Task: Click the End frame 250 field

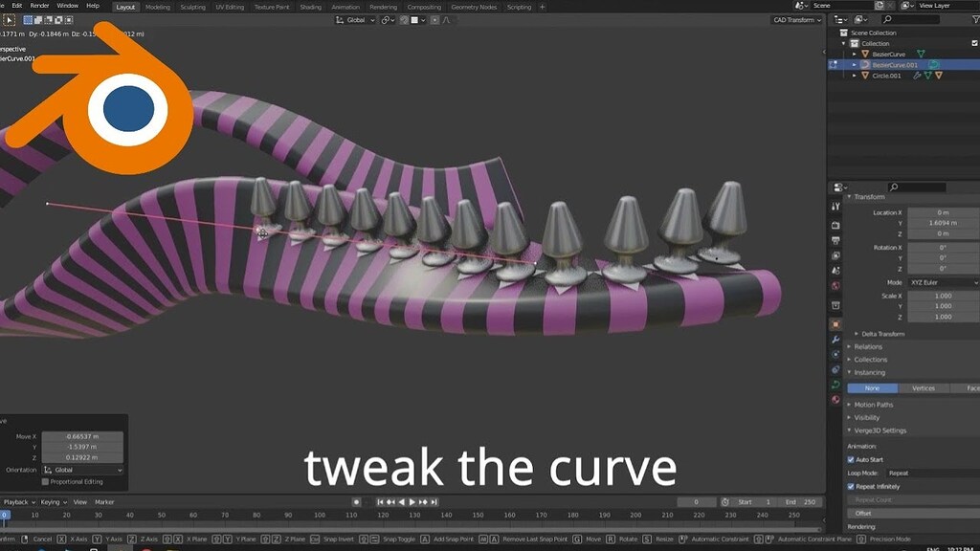Action: click(x=801, y=502)
